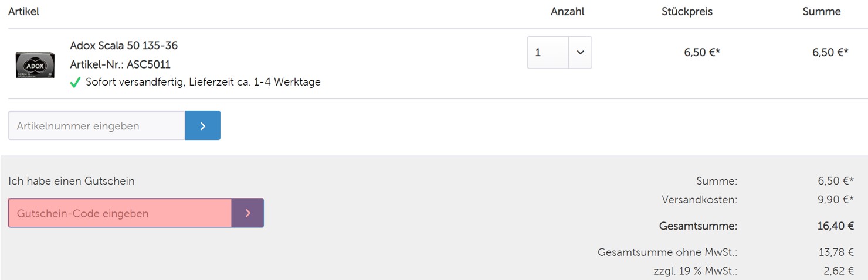Viewport: 868px width, 280px height.
Task: Click the Artikel-Nr.: ASC5011 text
Action: pyautogui.click(x=120, y=64)
